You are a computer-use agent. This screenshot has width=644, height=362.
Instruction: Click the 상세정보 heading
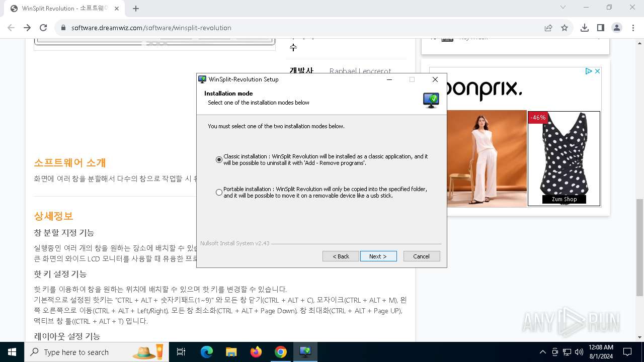(53, 216)
